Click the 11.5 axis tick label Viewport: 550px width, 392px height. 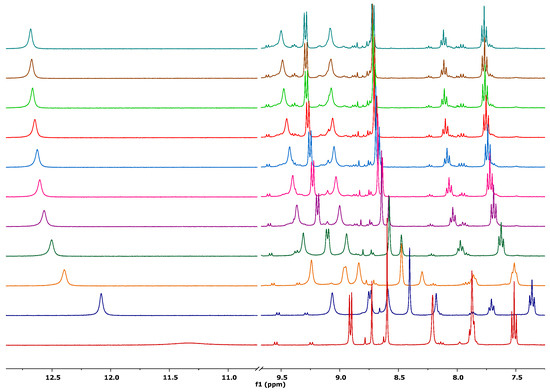[x=170, y=378]
